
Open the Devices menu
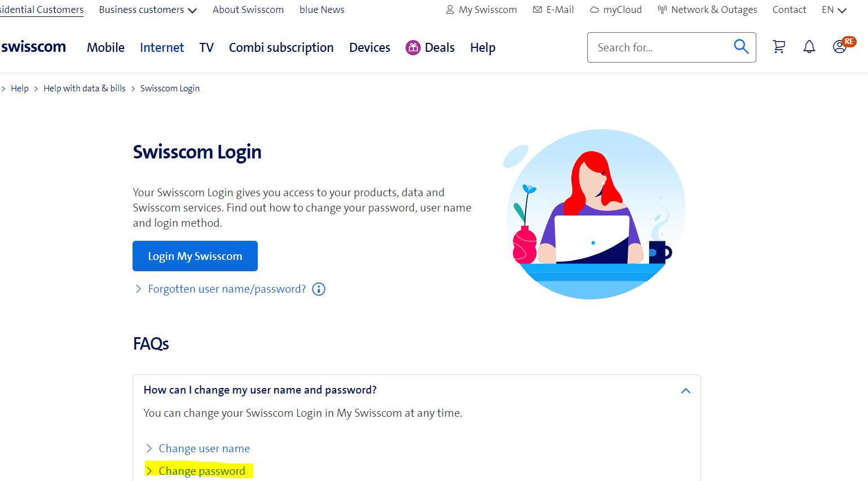tap(369, 48)
